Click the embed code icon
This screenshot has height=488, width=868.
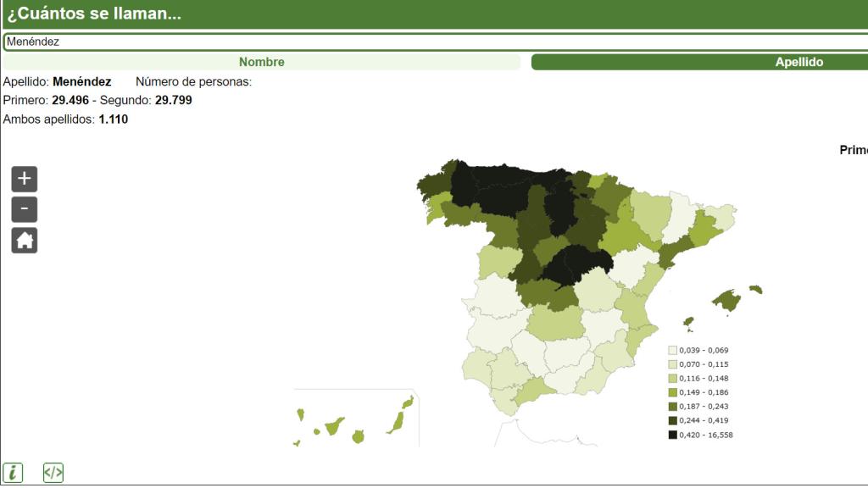53,473
